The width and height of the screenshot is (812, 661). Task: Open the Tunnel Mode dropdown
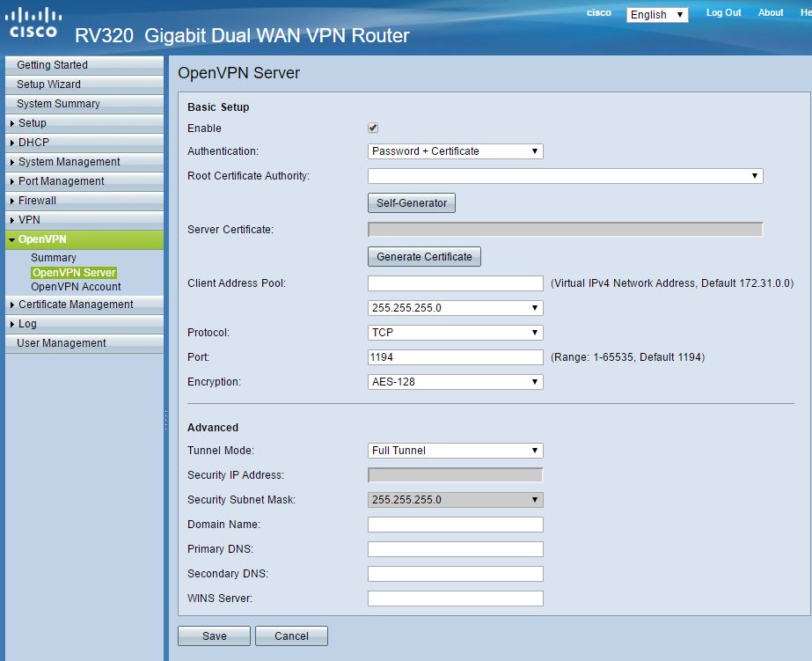[455, 451]
